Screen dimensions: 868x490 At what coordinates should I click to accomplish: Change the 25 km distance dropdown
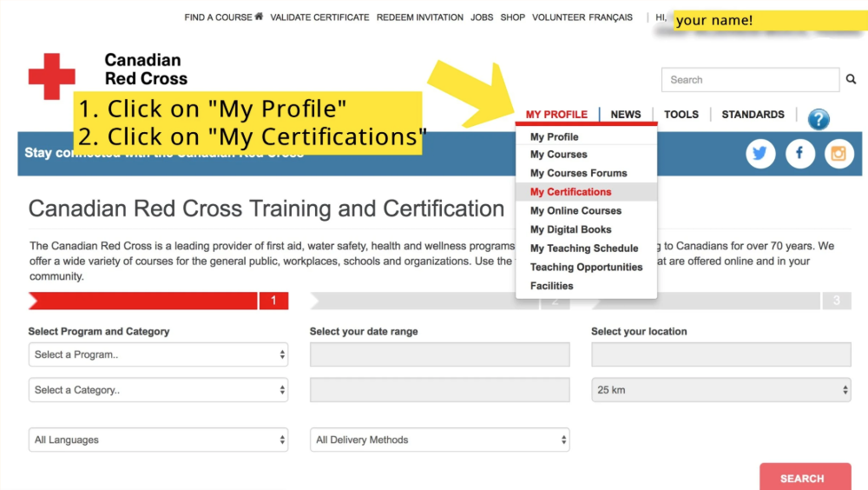(x=720, y=390)
